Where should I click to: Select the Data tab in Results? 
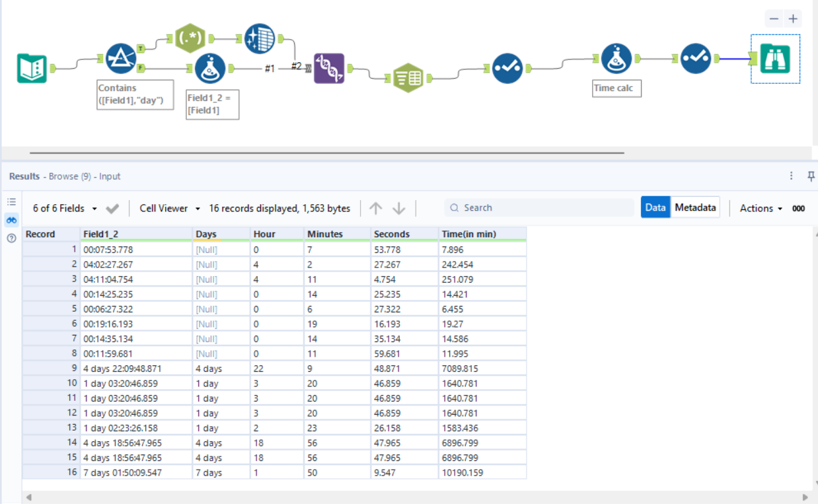[x=655, y=207]
